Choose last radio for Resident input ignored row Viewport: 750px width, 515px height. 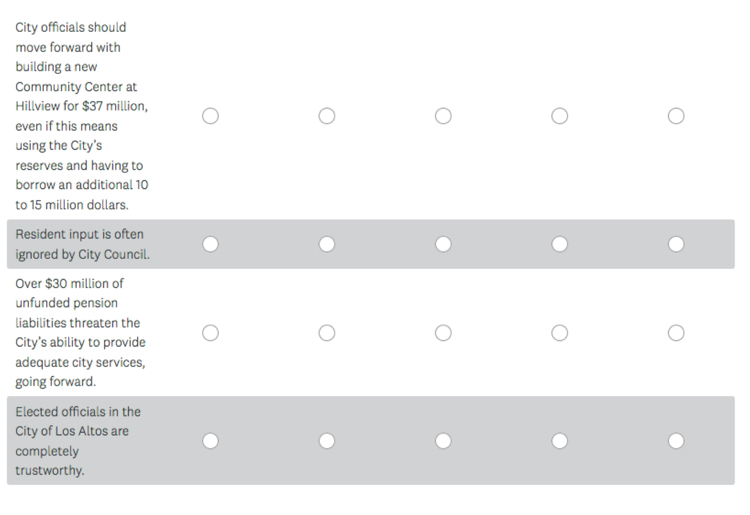click(676, 244)
